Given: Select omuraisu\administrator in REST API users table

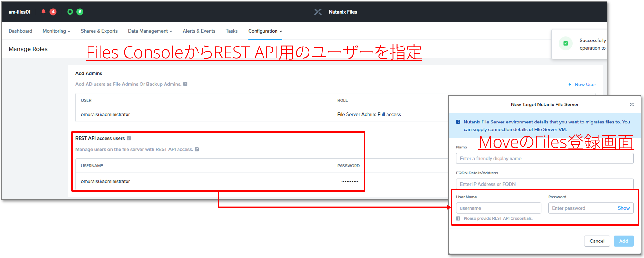Looking at the screenshot, I should [105, 181].
